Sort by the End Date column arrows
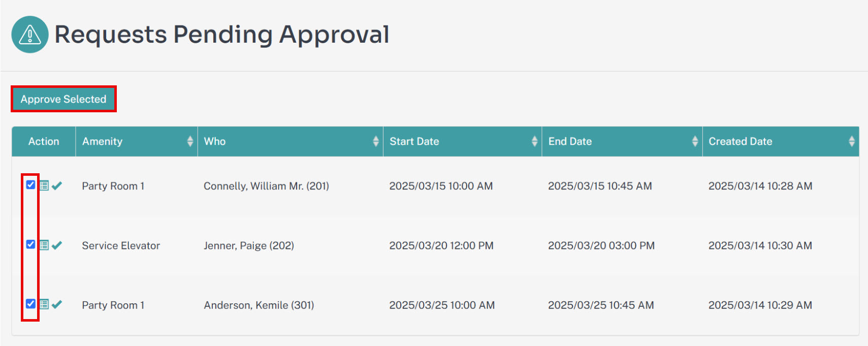The height and width of the screenshot is (346, 868). click(695, 141)
